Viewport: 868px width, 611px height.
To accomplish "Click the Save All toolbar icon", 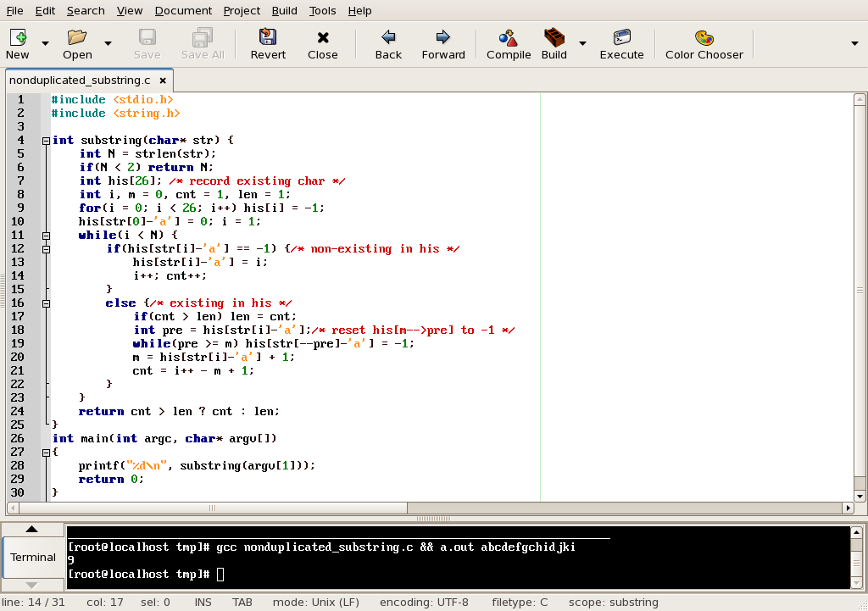I will 203,37.
